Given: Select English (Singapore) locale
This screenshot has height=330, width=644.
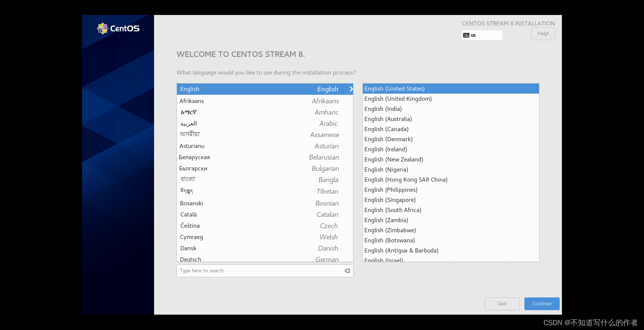Looking at the screenshot, I should (451, 200).
